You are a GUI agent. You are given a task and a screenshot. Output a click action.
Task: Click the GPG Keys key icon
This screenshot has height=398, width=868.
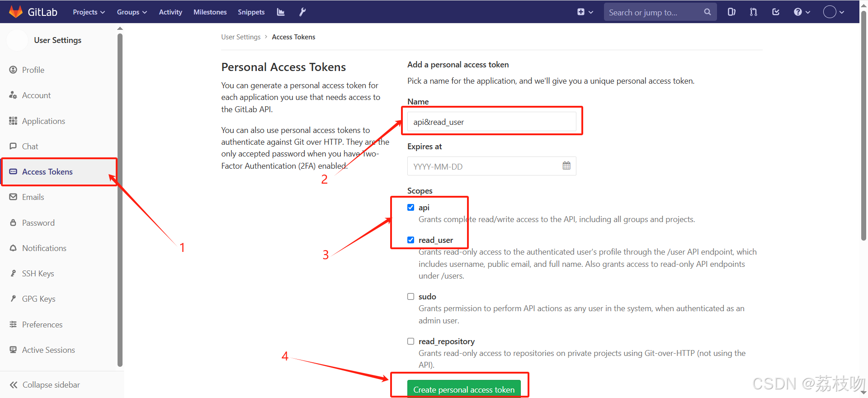13,298
